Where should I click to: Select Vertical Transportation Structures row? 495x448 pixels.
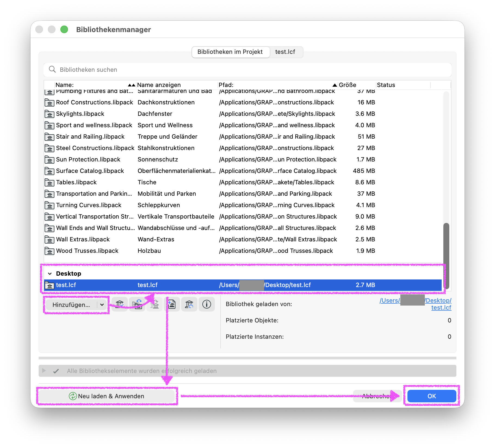click(243, 217)
